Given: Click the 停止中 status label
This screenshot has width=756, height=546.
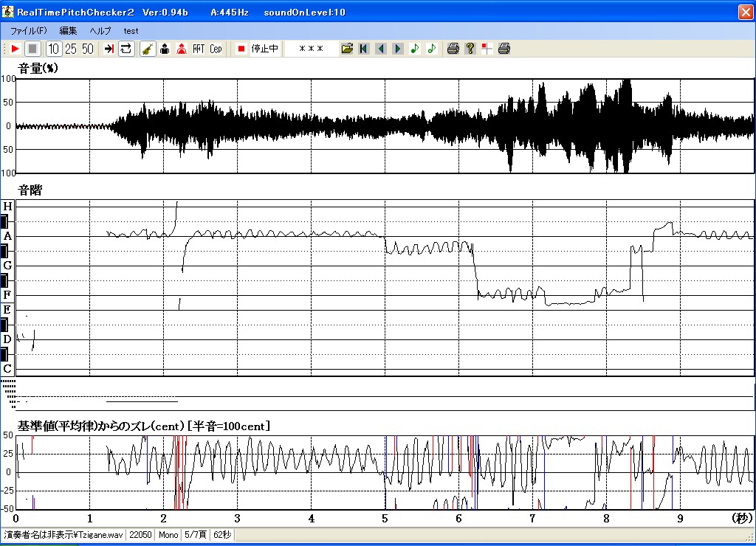Looking at the screenshot, I should point(265,49).
